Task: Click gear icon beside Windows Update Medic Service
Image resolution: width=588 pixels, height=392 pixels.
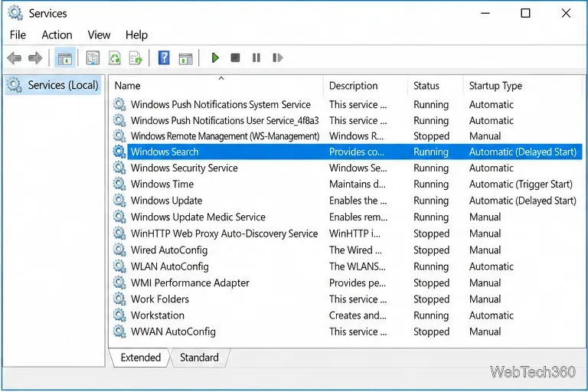Action: [x=119, y=217]
